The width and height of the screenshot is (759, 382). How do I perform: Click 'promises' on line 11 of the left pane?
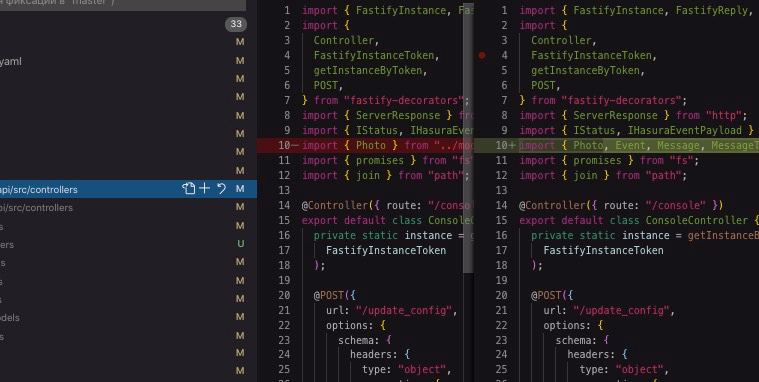point(380,160)
